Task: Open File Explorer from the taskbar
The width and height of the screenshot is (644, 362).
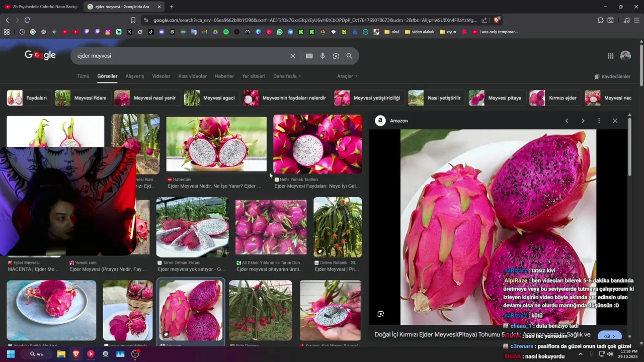Action: click(x=61, y=354)
